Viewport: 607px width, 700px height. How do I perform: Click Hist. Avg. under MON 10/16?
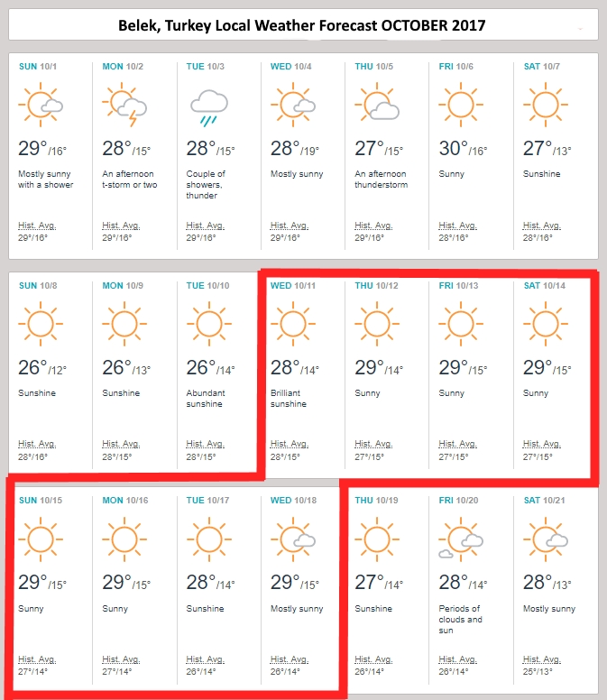[123, 660]
